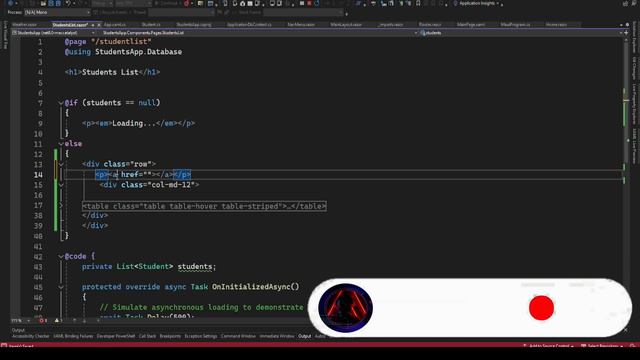The image size is (640, 360).
Task: Collapse the div class="row" region
Action: tap(61, 164)
